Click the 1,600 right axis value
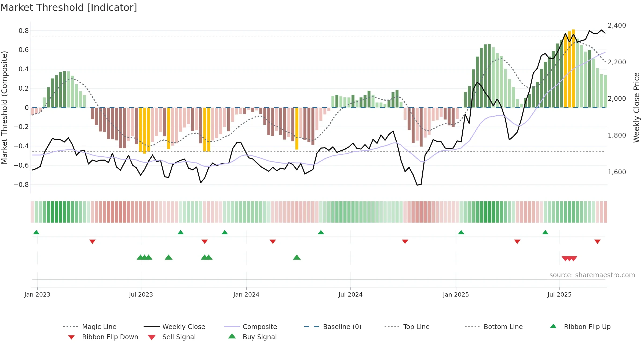The height and width of the screenshot is (362, 644). [x=617, y=172]
